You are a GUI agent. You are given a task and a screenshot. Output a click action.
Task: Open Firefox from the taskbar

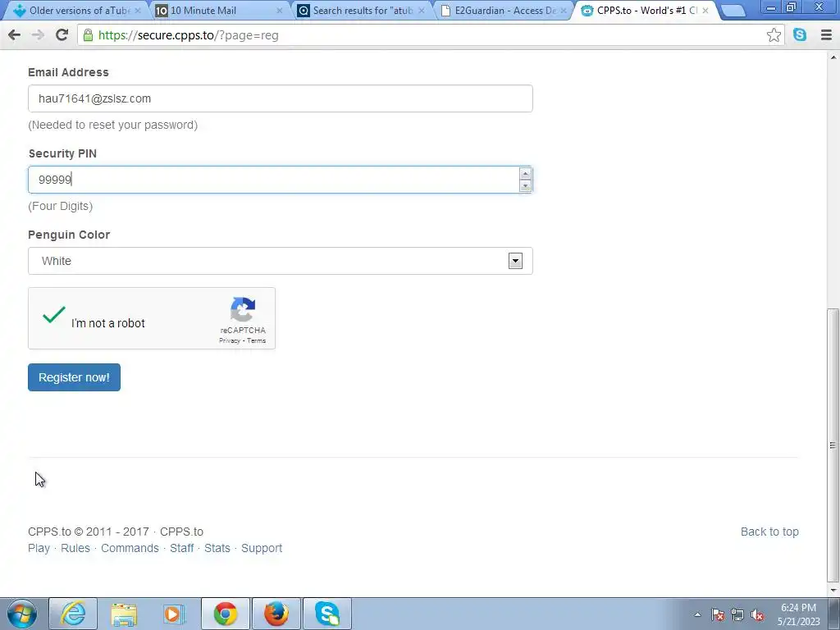pos(276,614)
